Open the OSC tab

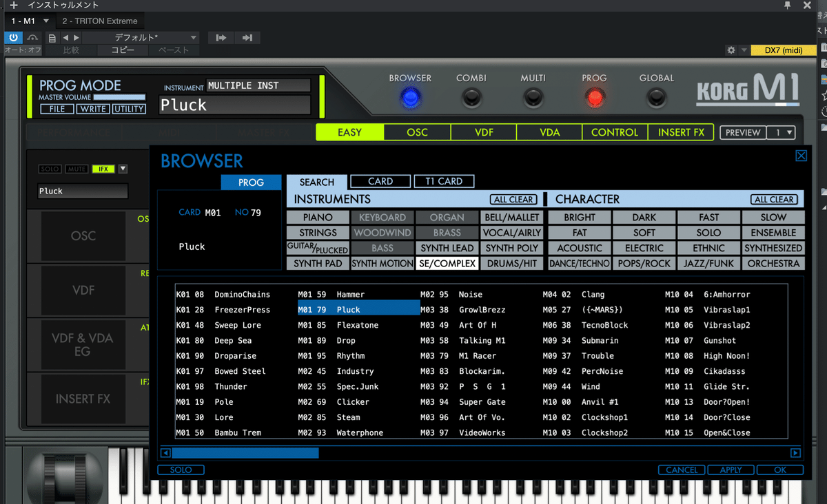417,132
